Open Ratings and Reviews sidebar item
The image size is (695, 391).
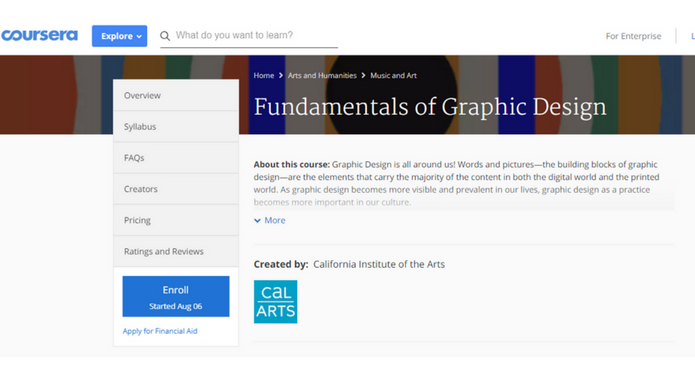pos(176,251)
